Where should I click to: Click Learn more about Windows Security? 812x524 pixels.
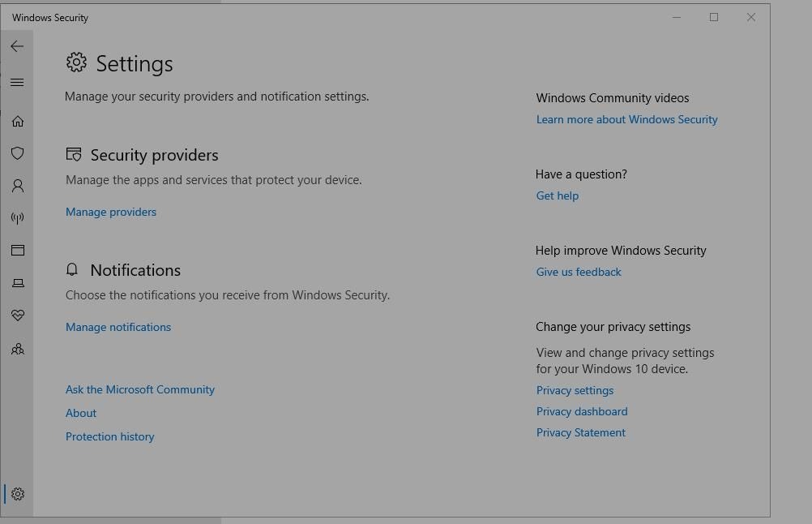click(x=626, y=119)
